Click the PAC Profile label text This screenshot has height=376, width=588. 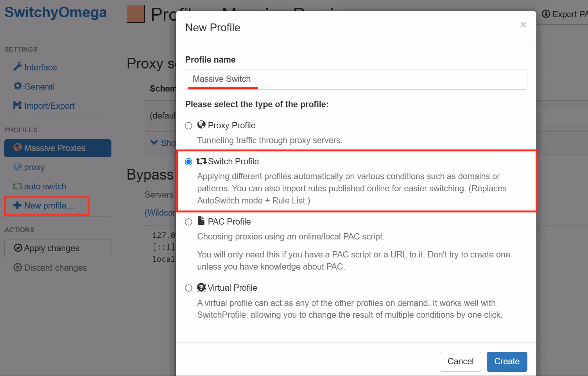tap(229, 222)
